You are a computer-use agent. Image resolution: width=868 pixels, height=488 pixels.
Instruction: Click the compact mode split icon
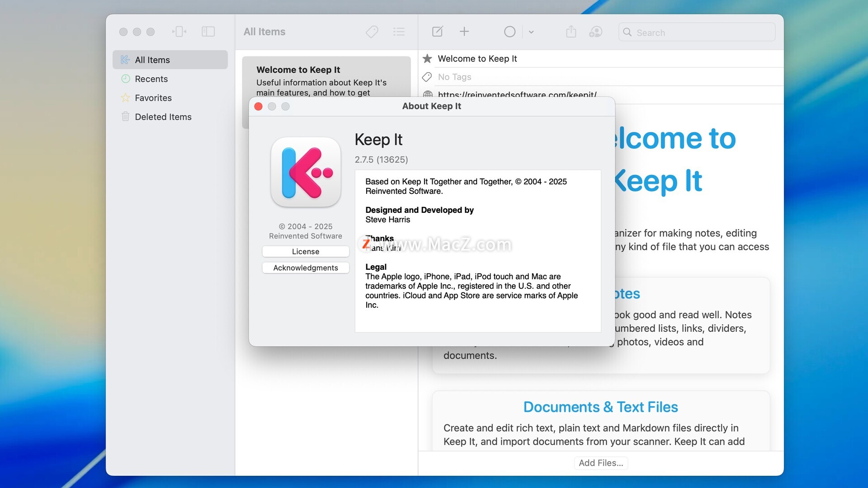tap(179, 32)
